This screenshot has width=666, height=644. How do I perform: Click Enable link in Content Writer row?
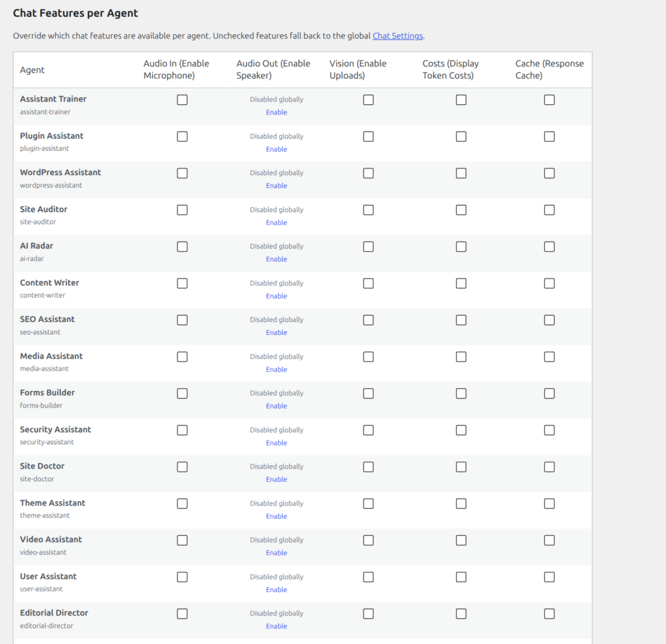pos(276,296)
